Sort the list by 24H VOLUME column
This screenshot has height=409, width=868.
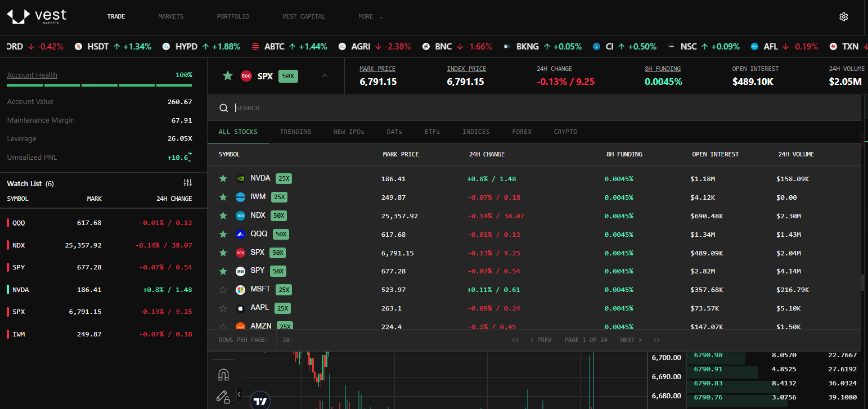click(796, 154)
